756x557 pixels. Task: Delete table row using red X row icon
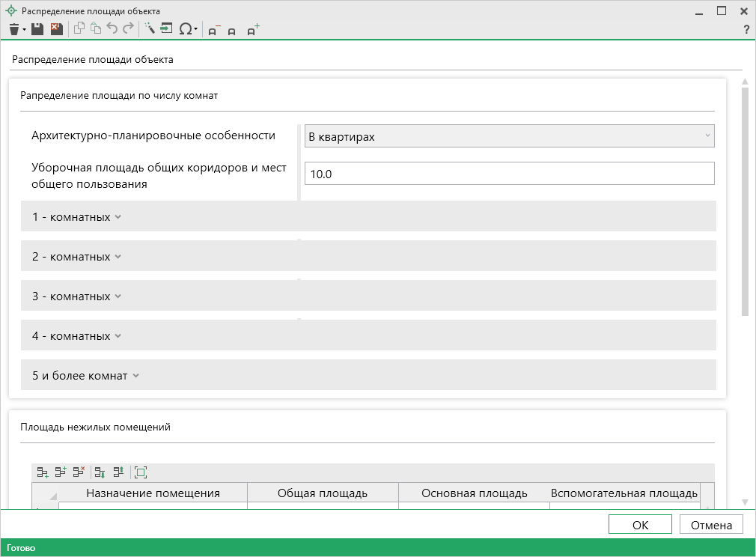(x=78, y=472)
